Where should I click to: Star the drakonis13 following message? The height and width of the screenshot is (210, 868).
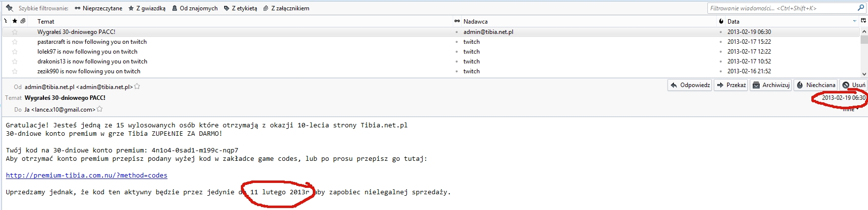tap(15, 61)
